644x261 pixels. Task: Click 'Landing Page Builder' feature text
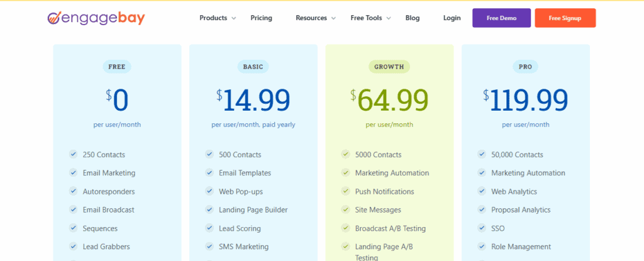coord(253,210)
